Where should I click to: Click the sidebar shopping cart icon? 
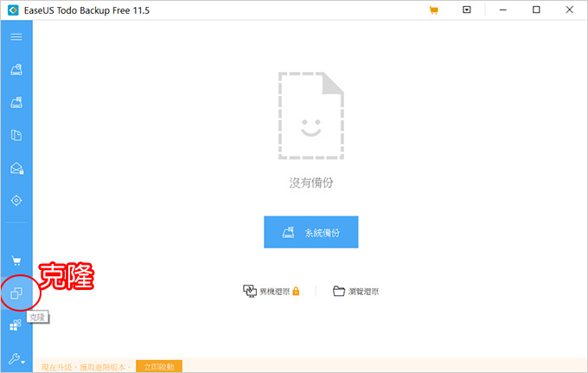[x=16, y=260]
